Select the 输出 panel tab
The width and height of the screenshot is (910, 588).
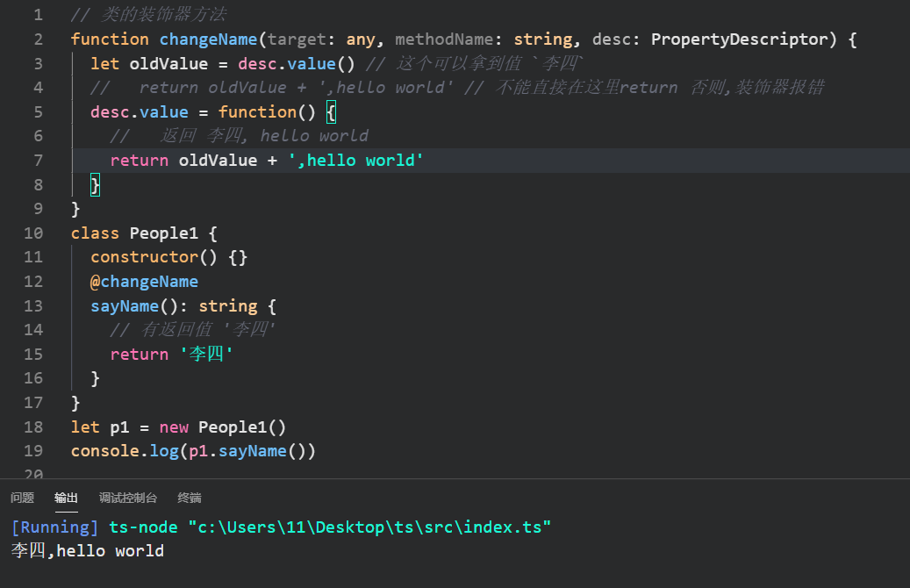66,498
